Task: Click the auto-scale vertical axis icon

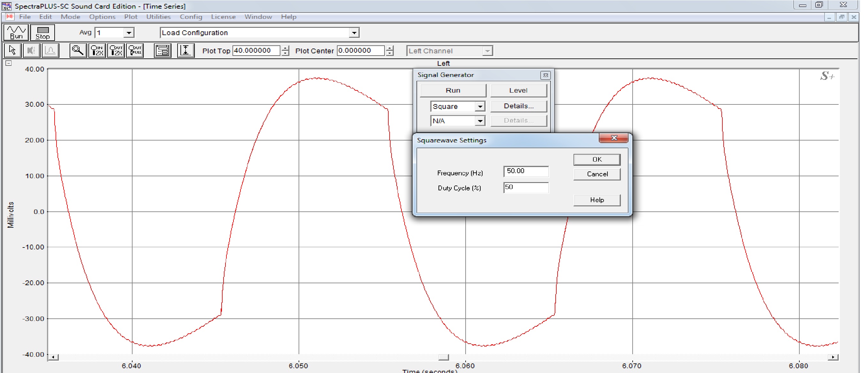Action: pyautogui.click(x=186, y=50)
